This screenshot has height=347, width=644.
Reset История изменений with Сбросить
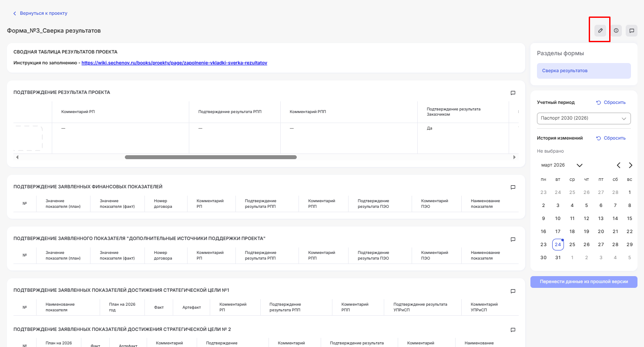[x=611, y=138]
